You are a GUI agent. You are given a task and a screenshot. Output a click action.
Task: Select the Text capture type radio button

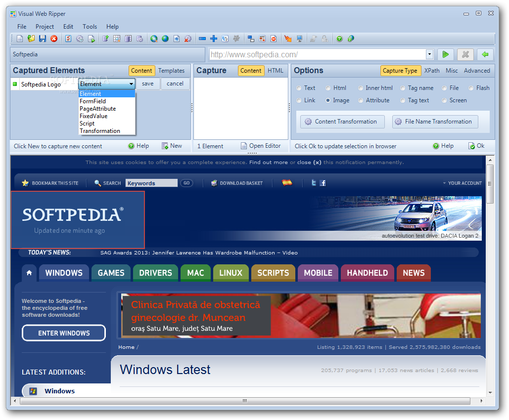pyautogui.click(x=299, y=88)
